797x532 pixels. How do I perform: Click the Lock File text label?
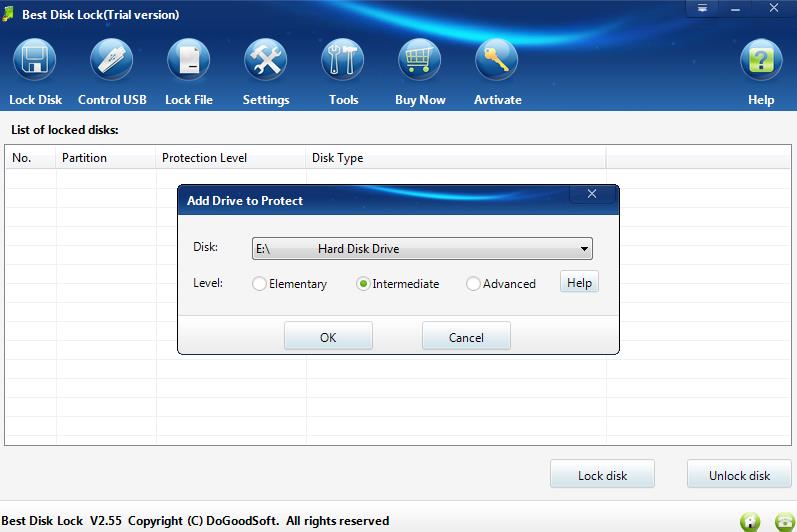click(189, 100)
